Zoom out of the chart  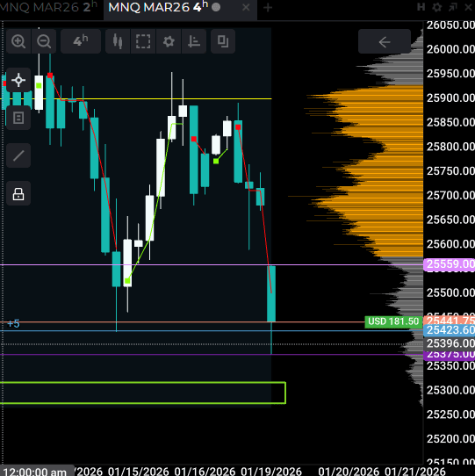tap(44, 41)
